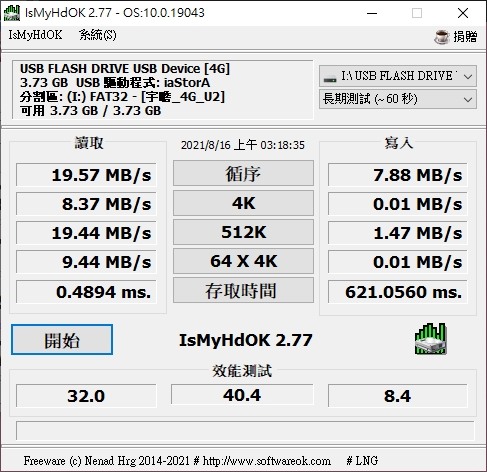The width and height of the screenshot is (487, 472).
Task: Click the softwareok.com freeware link
Action: click(x=267, y=461)
